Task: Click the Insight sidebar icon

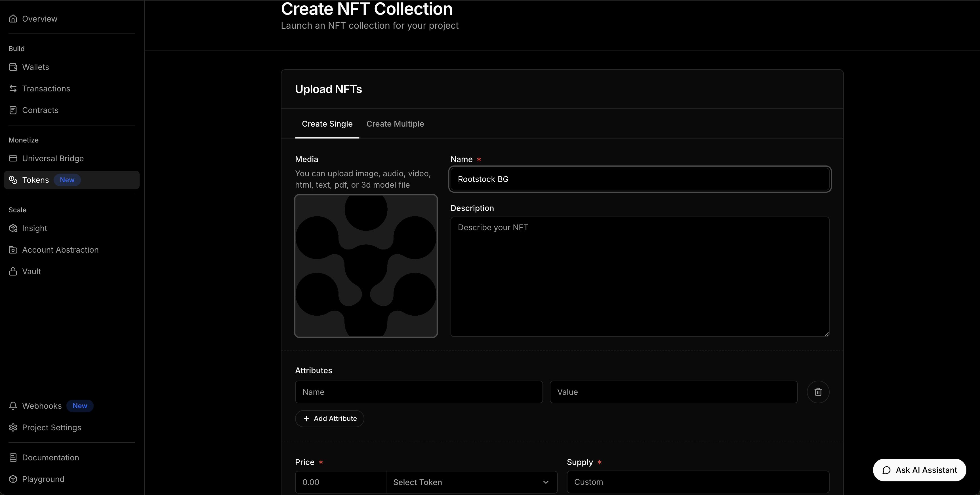Action: coord(13,228)
